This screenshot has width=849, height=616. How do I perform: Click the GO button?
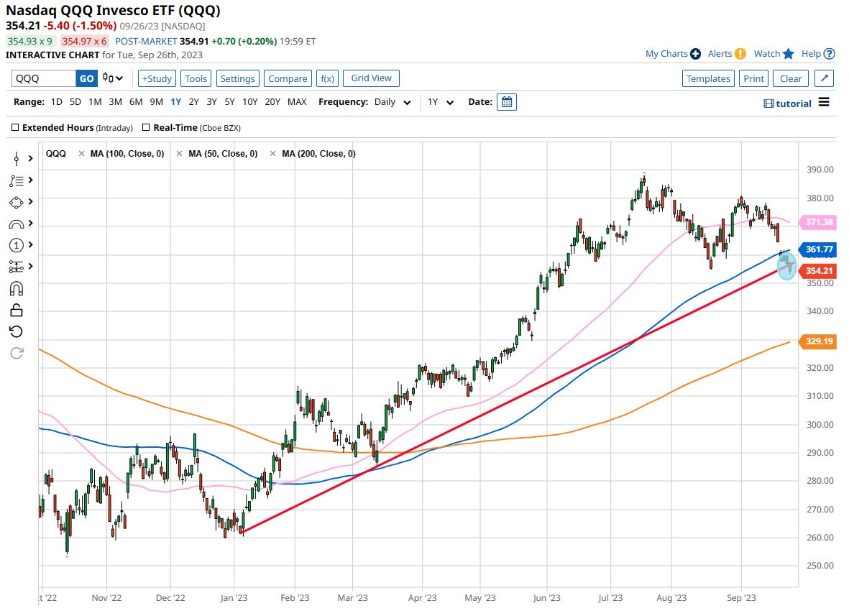pos(87,78)
